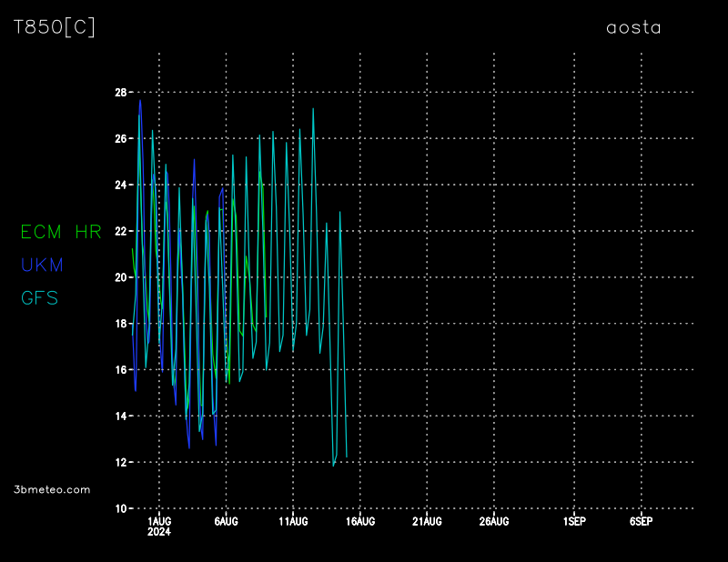
Task: Click the 11AUG date axis marker
Action: 293,521
